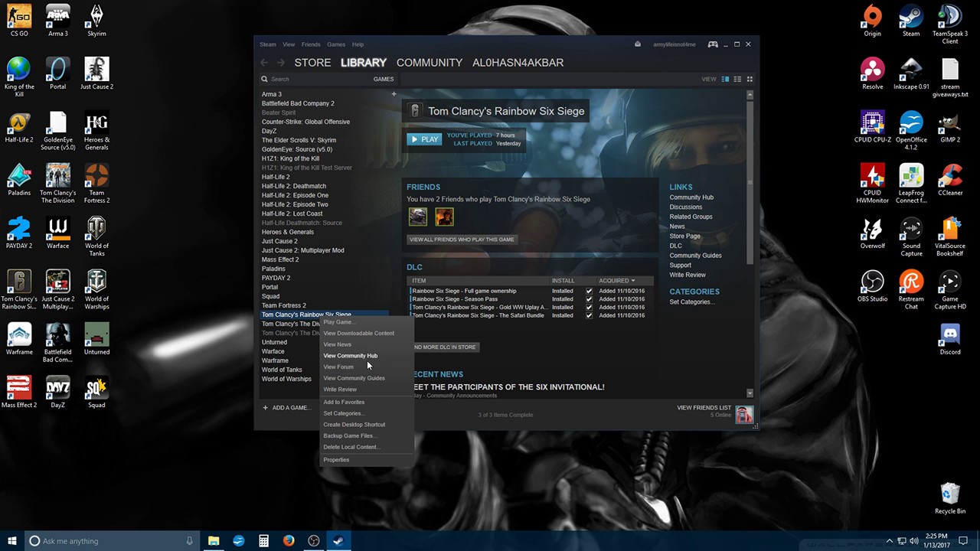Select the Origin desktop icon
980x551 pixels.
872,21
